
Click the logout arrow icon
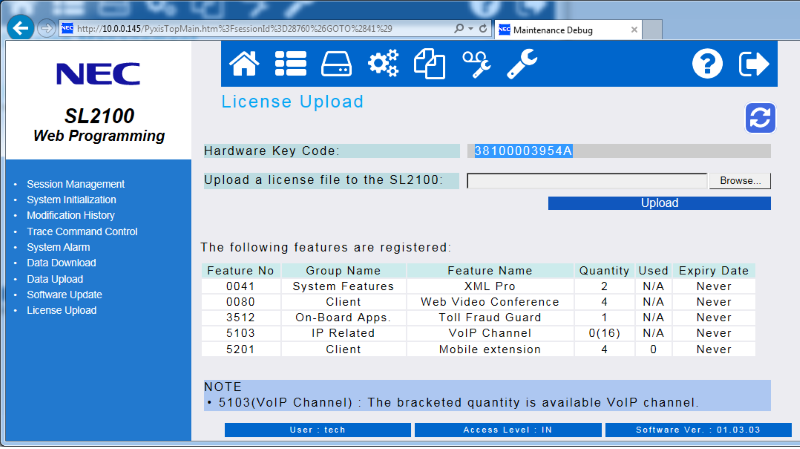[x=753, y=64]
